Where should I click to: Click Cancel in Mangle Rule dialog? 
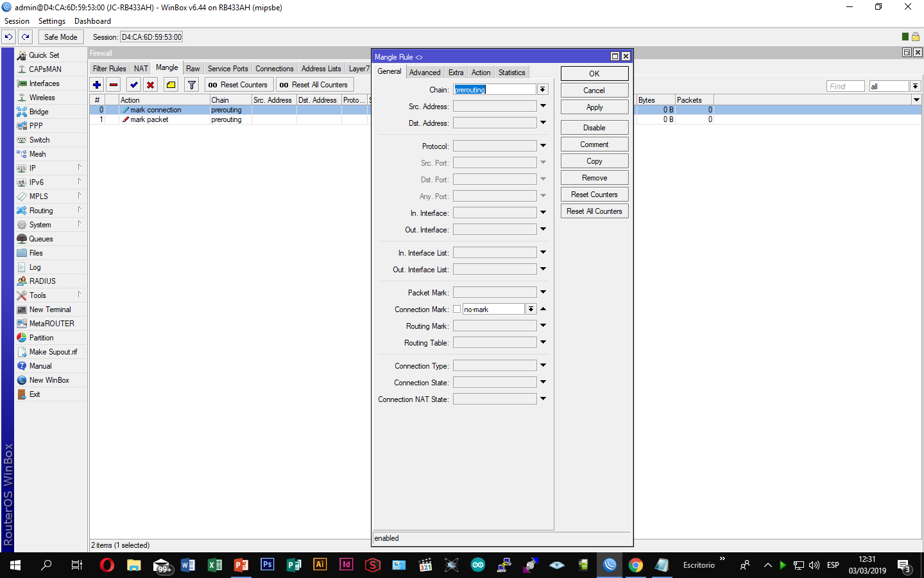click(x=594, y=91)
